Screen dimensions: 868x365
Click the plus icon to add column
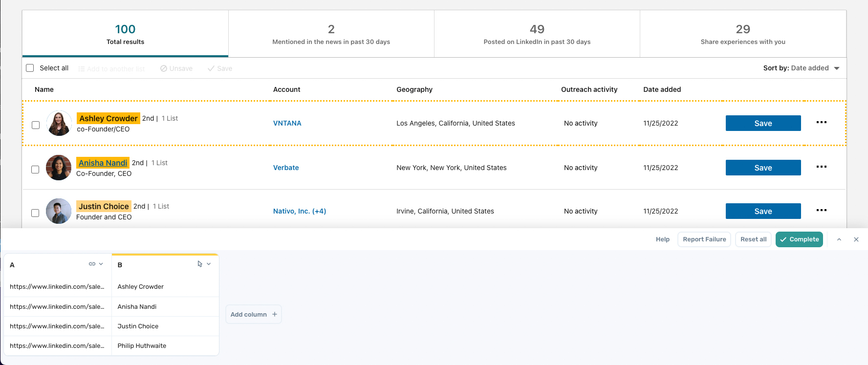tap(275, 314)
